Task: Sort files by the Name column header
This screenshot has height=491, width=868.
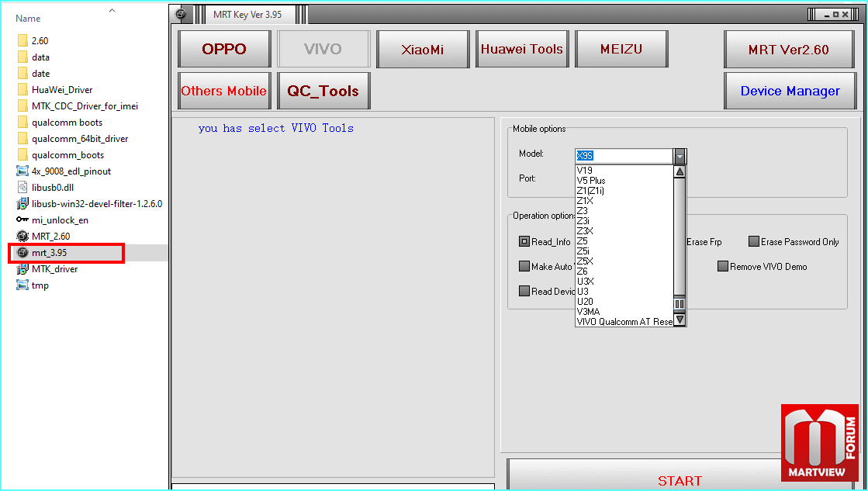Action: (x=28, y=19)
